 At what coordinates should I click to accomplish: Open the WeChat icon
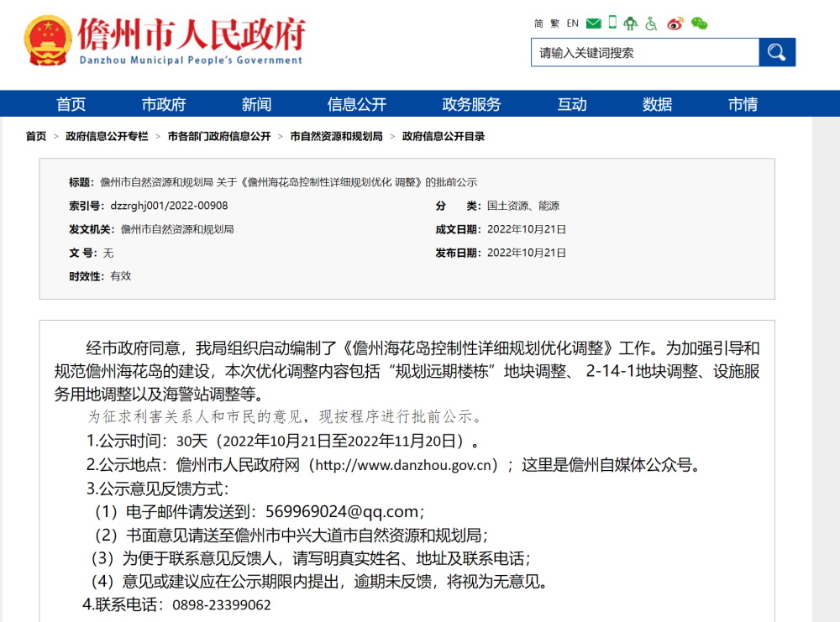pos(699,24)
